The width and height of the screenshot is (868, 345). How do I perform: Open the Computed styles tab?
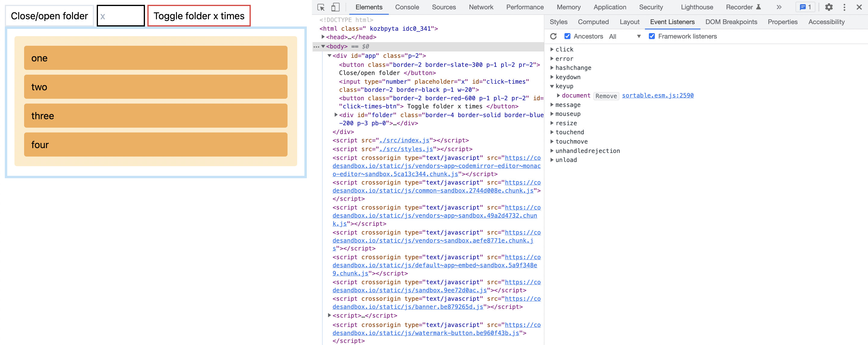click(x=593, y=22)
